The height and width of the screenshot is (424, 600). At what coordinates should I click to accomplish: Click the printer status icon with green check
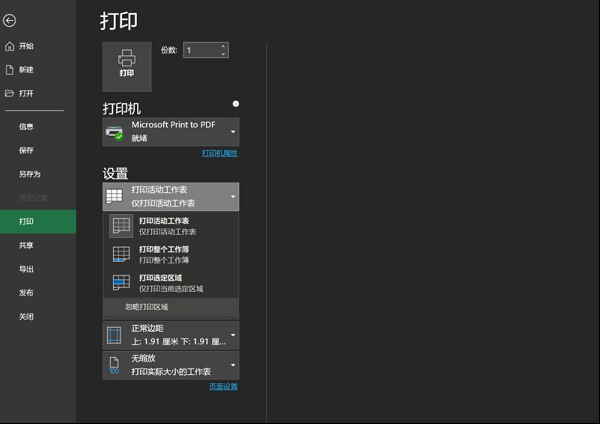[114, 133]
